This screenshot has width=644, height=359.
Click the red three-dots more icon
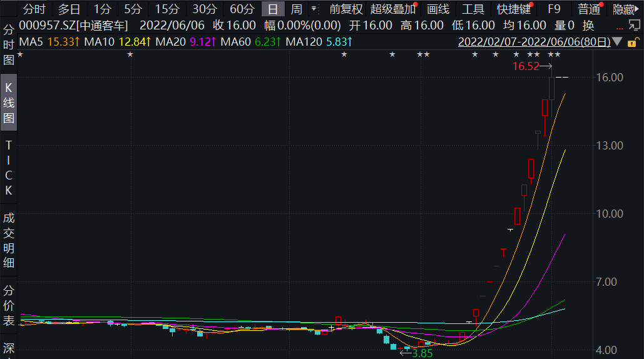point(620,28)
